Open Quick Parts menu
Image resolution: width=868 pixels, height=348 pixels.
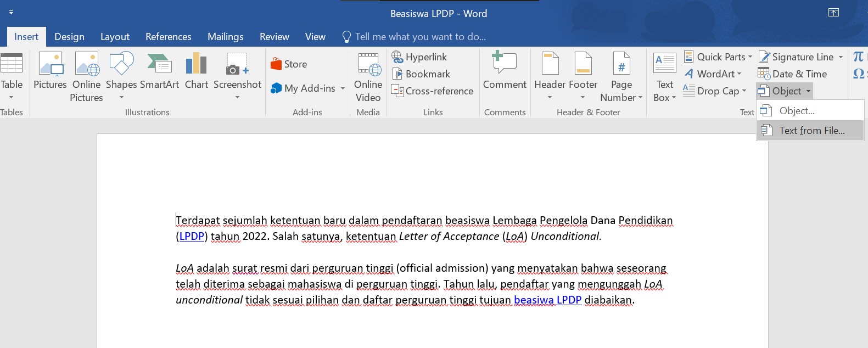[x=718, y=57]
